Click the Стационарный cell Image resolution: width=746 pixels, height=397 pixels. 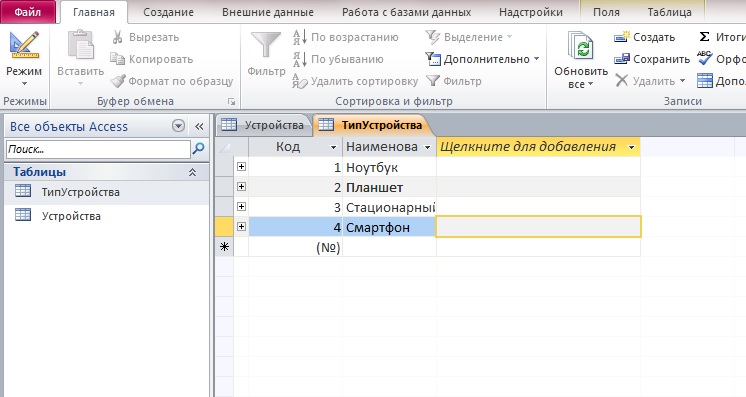click(389, 207)
